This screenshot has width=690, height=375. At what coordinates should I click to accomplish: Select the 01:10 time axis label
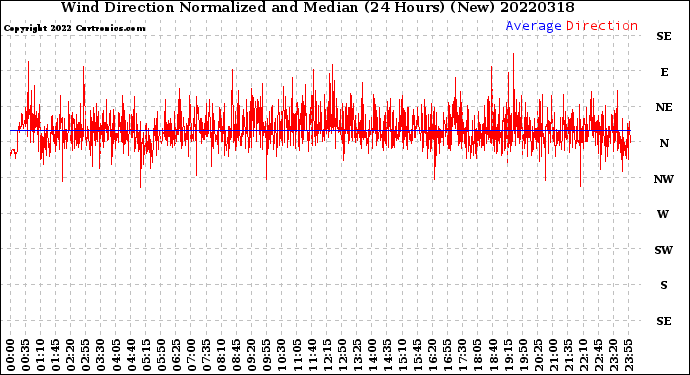(40, 355)
